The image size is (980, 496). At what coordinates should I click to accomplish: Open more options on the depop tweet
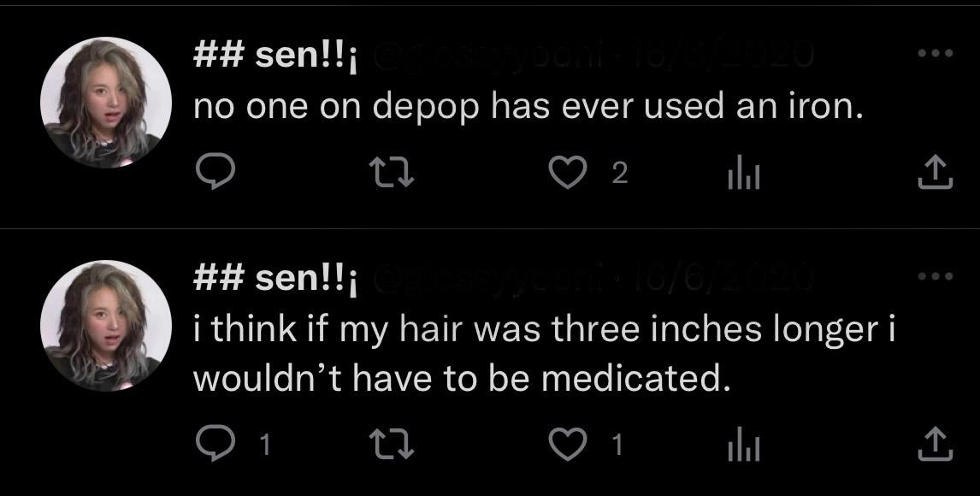(935, 54)
